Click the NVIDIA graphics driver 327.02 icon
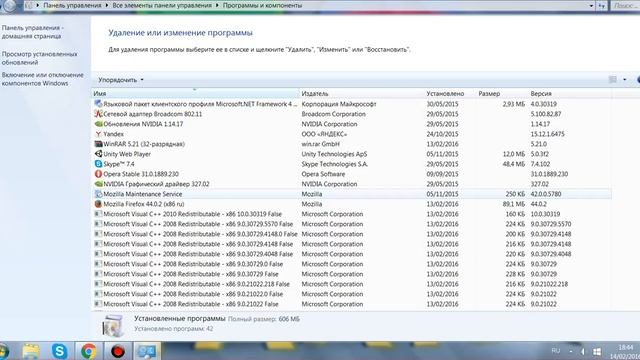 [x=98, y=184]
